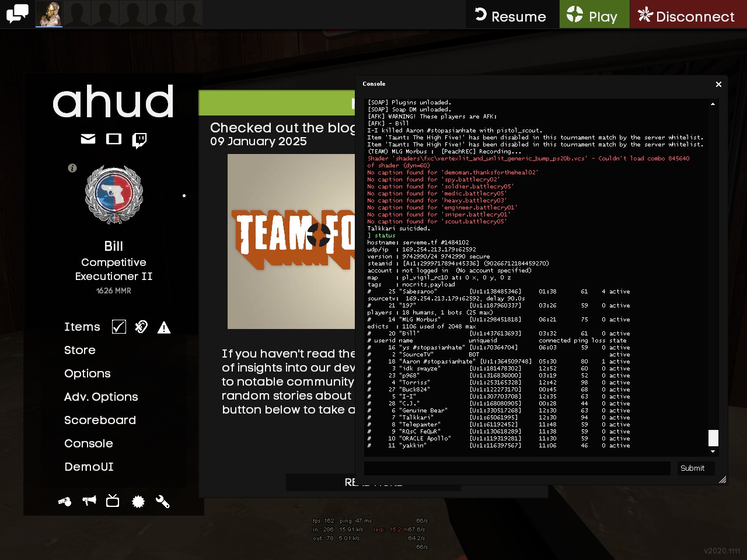Screen dimensions: 747x560
Task: Open the Store menu item
Action: pyautogui.click(x=80, y=350)
